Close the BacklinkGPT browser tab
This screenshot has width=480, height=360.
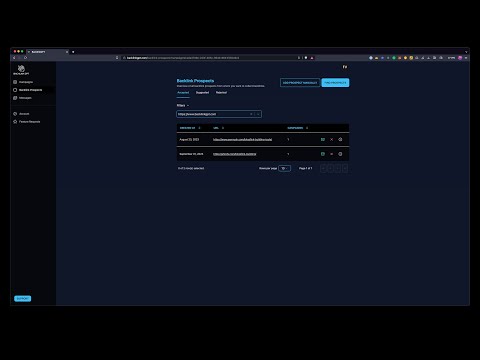click(67, 52)
